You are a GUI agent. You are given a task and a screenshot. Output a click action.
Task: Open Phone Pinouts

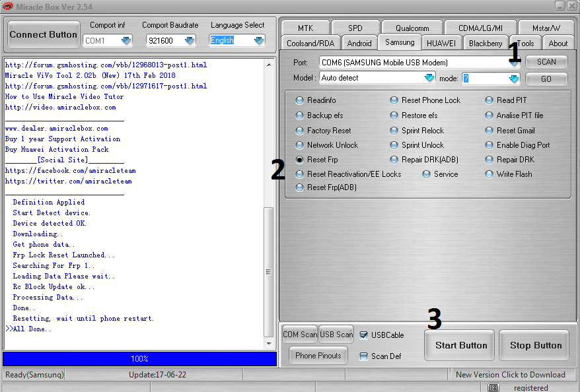pos(318,356)
